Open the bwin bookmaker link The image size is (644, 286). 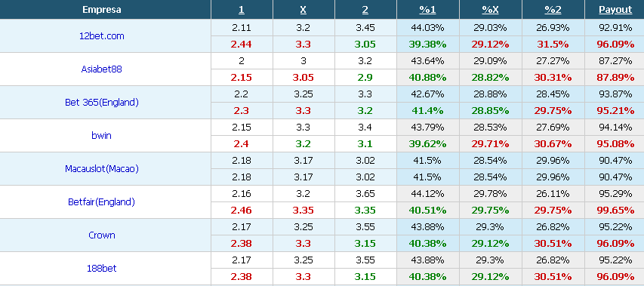coord(101,135)
